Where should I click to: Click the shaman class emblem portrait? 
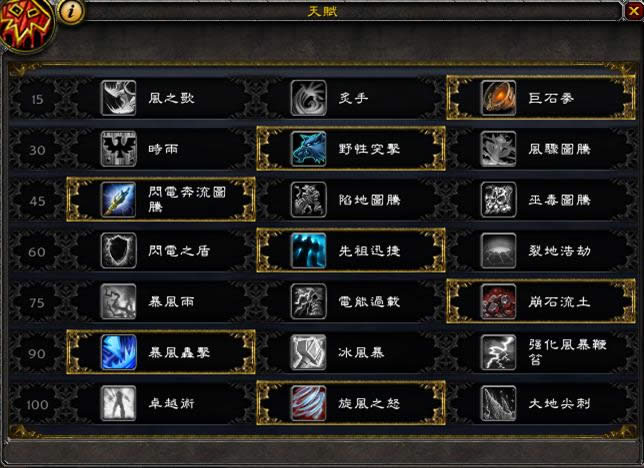(x=25, y=25)
